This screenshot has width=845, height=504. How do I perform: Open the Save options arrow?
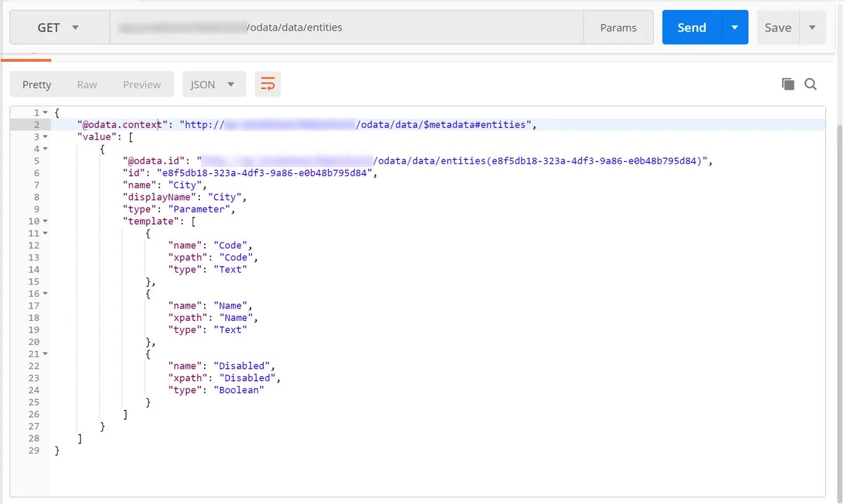click(812, 27)
